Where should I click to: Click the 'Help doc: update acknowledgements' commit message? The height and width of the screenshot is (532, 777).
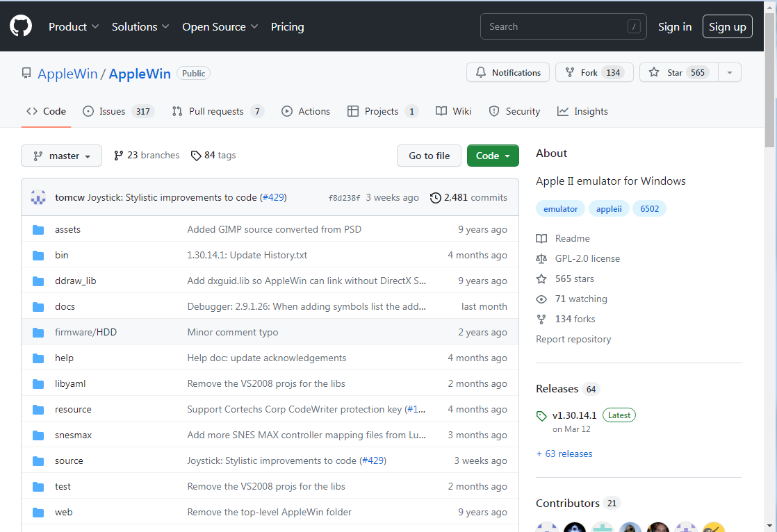coord(267,358)
